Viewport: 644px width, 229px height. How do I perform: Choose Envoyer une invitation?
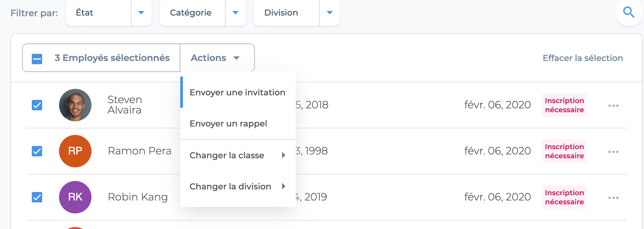point(238,92)
